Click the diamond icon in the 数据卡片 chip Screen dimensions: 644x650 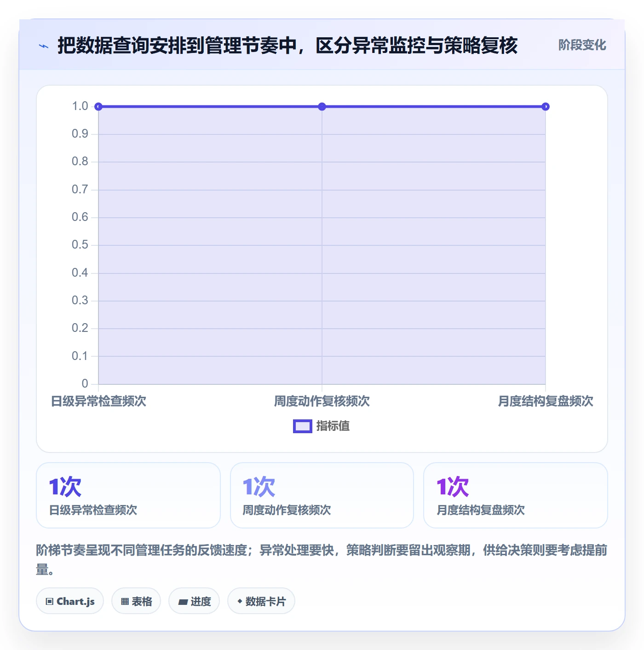(240, 601)
